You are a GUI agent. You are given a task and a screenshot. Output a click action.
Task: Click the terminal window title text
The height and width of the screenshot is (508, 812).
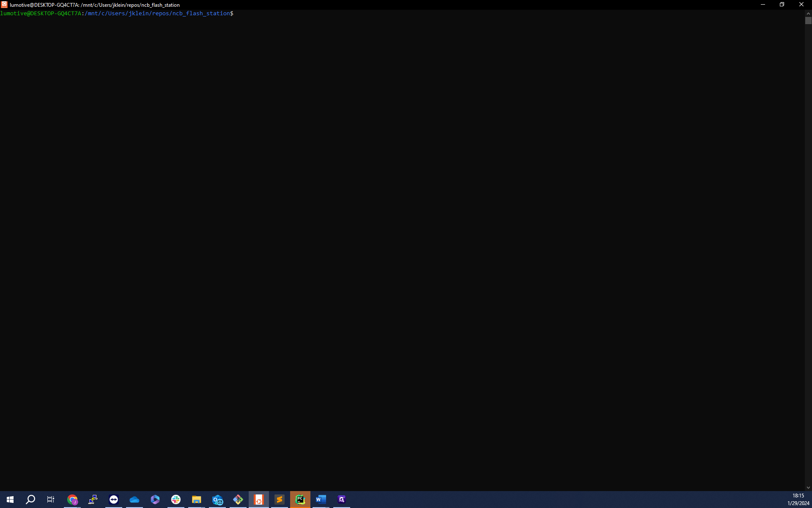point(95,5)
